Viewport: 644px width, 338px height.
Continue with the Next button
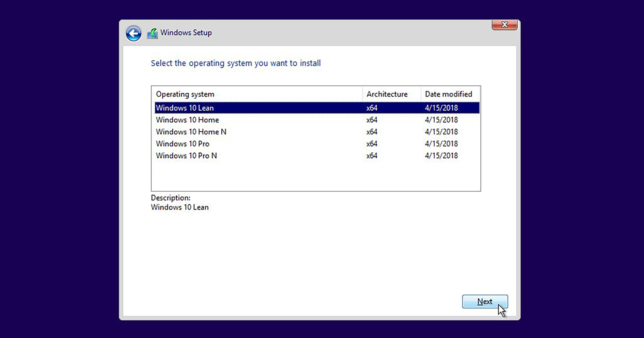click(x=485, y=302)
